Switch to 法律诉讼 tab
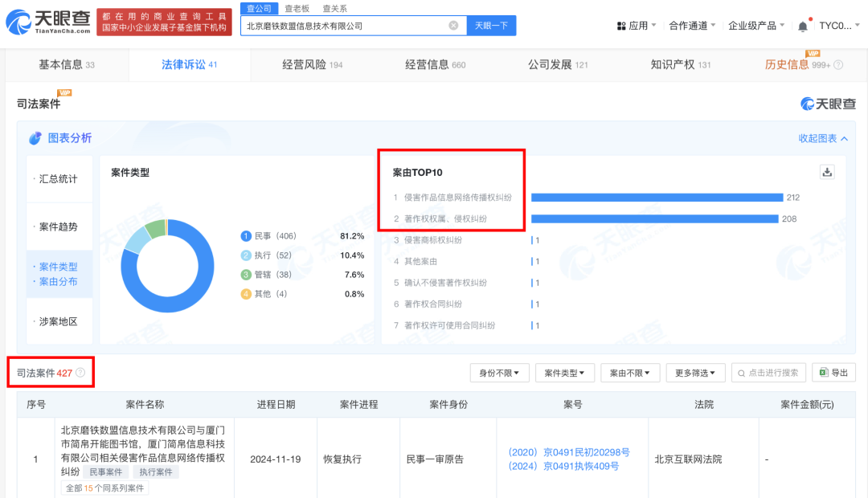The width and height of the screenshot is (868, 498). click(190, 65)
